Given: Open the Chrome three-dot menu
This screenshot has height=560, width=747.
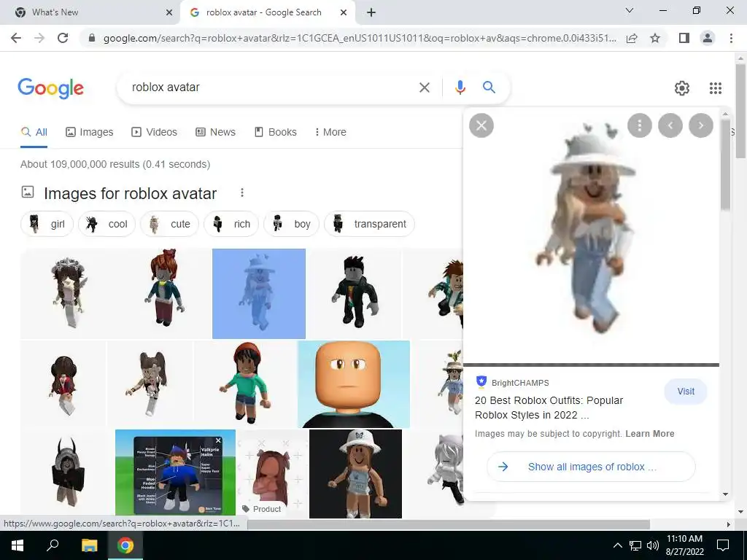Looking at the screenshot, I should click(x=731, y=38).
